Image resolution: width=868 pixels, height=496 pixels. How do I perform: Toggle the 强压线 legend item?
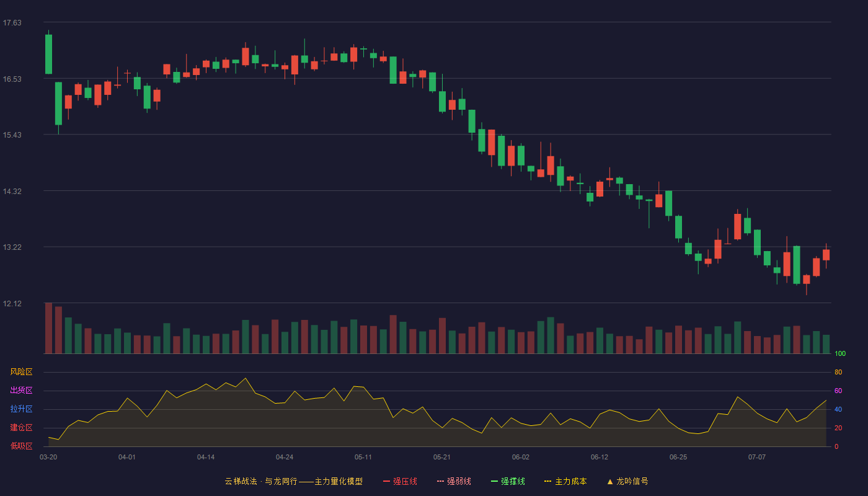click(400, 481)
